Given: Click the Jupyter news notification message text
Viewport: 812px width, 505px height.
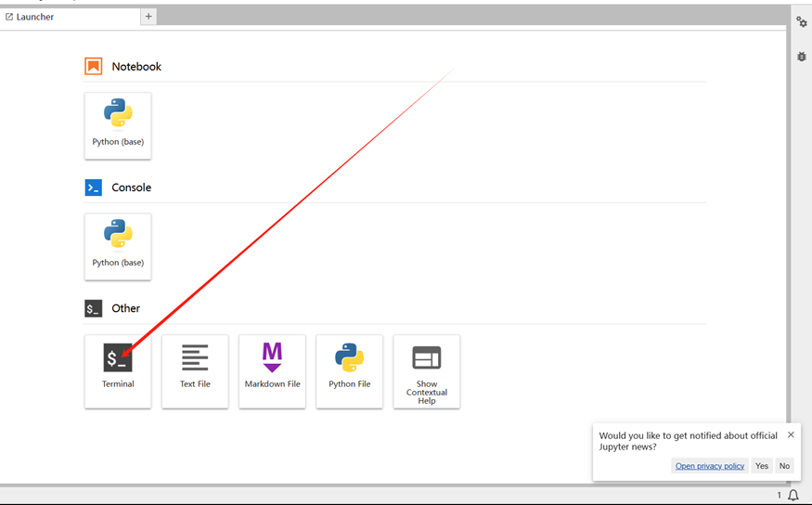Looking at the screenshot, I should point(688,441).
